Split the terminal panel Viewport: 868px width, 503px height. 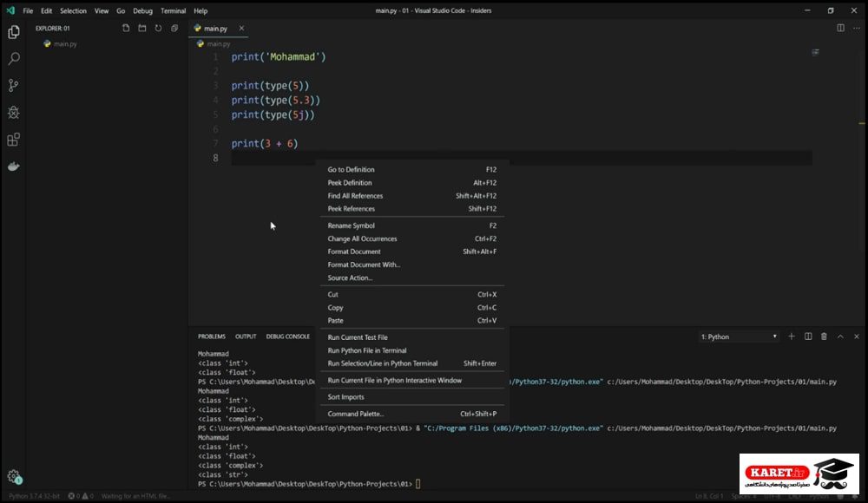click(808, 336)
